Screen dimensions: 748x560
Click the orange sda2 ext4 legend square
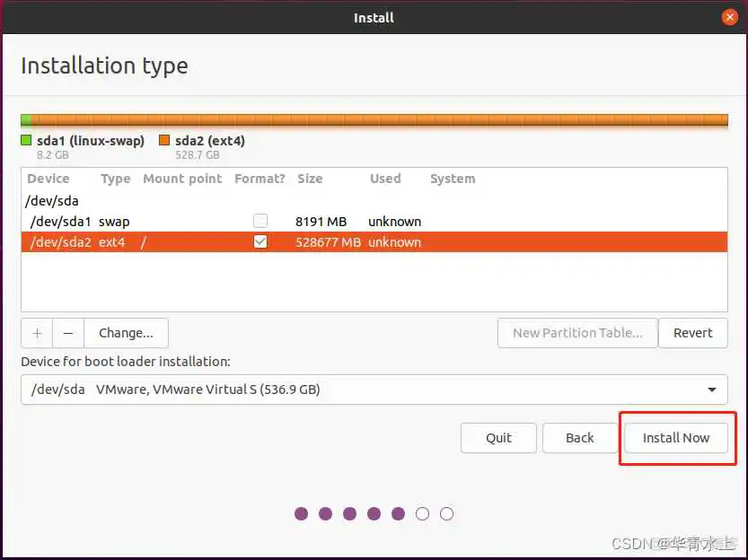[163, 140]
